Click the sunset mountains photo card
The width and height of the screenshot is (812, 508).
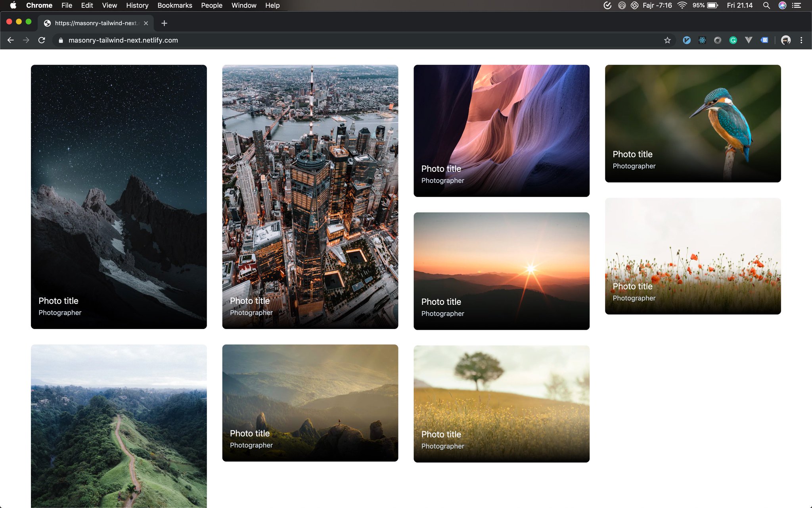tap(501, 271)
